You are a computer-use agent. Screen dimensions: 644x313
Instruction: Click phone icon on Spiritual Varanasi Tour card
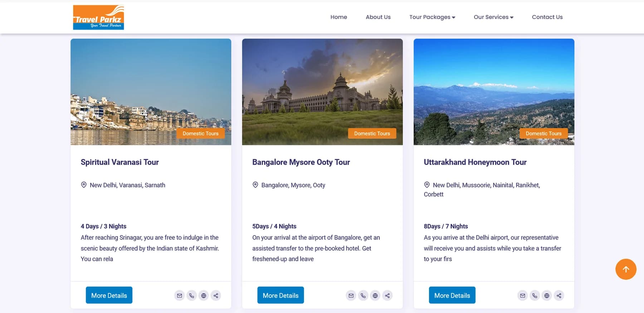[x=192, y=295]
